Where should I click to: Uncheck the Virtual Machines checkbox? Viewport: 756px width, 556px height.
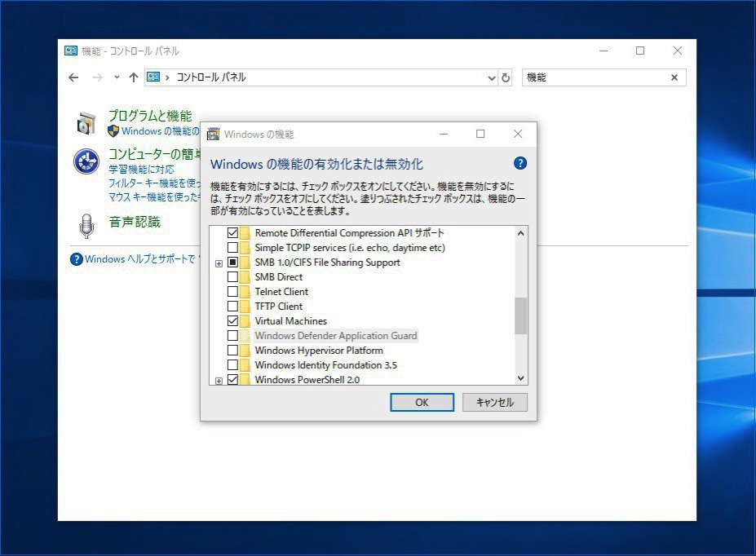(232, 321)
